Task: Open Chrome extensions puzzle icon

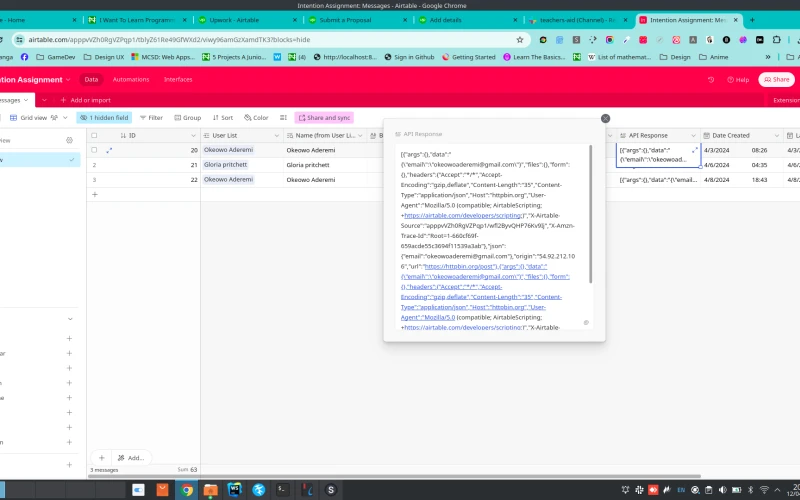Action: pyautogui.click(x=777, y=40)
